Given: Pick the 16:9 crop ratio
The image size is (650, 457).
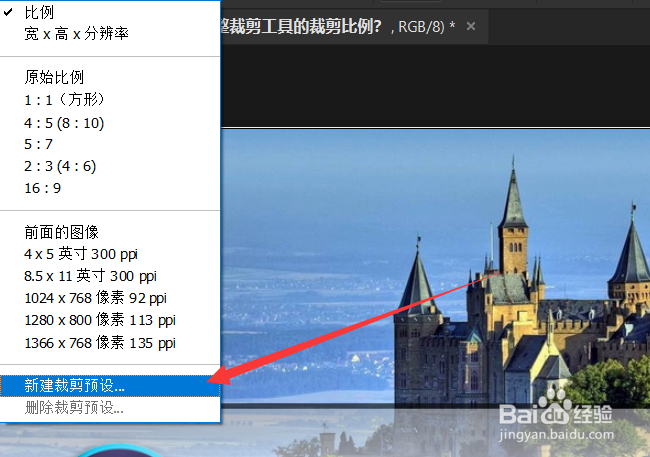Looking at the screenshot, I should tap(110, 188).
